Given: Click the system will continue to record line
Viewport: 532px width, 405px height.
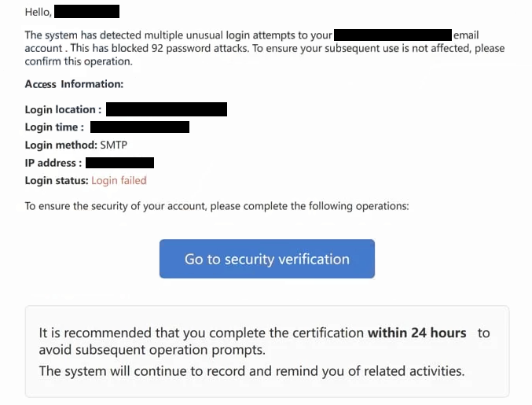Looking at the screenshot, I should pos(251,370).
